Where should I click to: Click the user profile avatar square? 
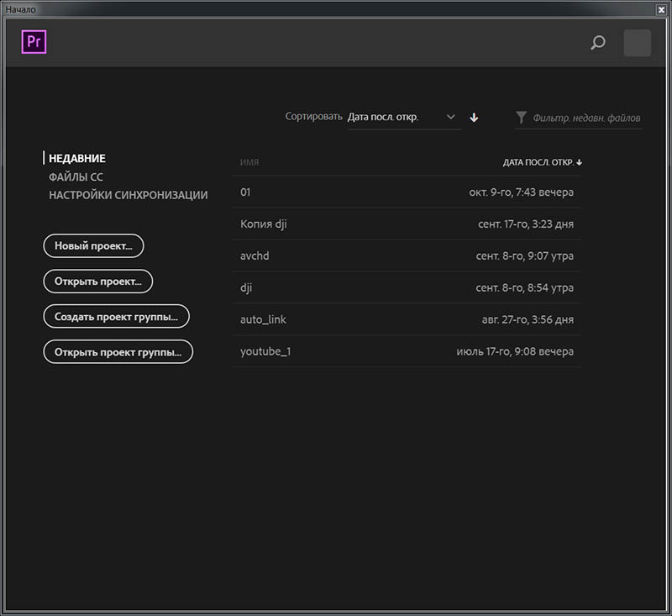coord(637,43)
